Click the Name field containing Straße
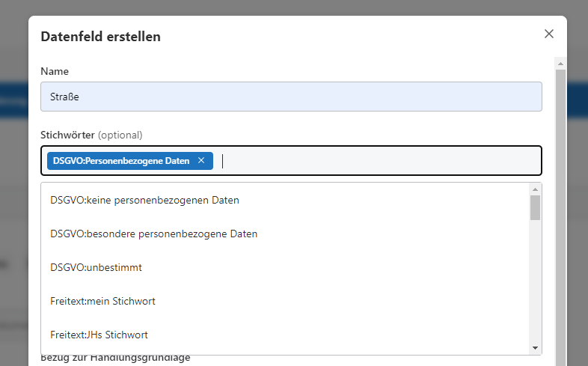 [291, 97]
